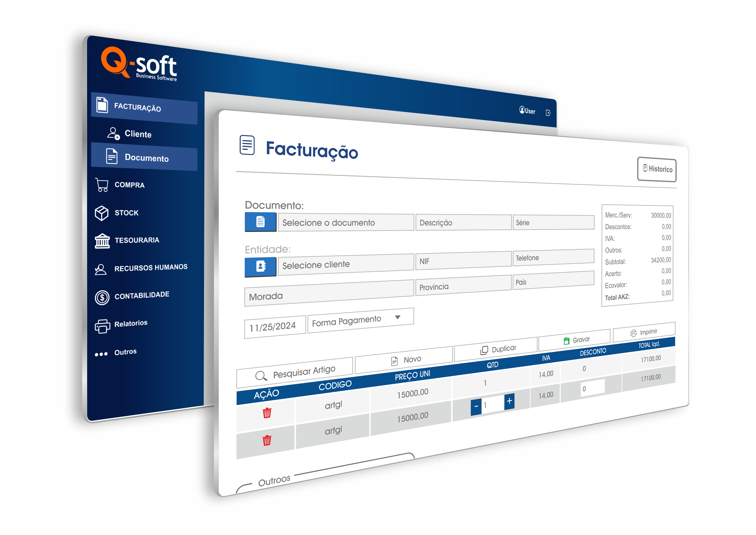756x535 pixels.
Task: Click the Gravar save button
Action: (574, 340)
